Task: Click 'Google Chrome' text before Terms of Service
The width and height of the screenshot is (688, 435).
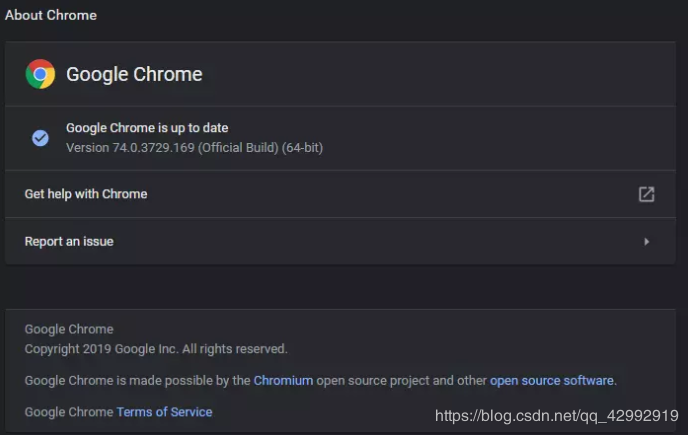Action: click(69, 411)
